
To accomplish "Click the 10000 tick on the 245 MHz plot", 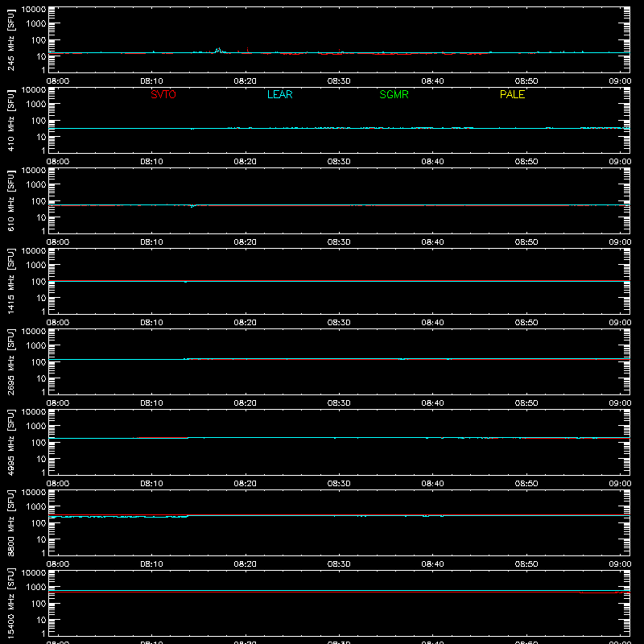I will [x=34, y=10].
